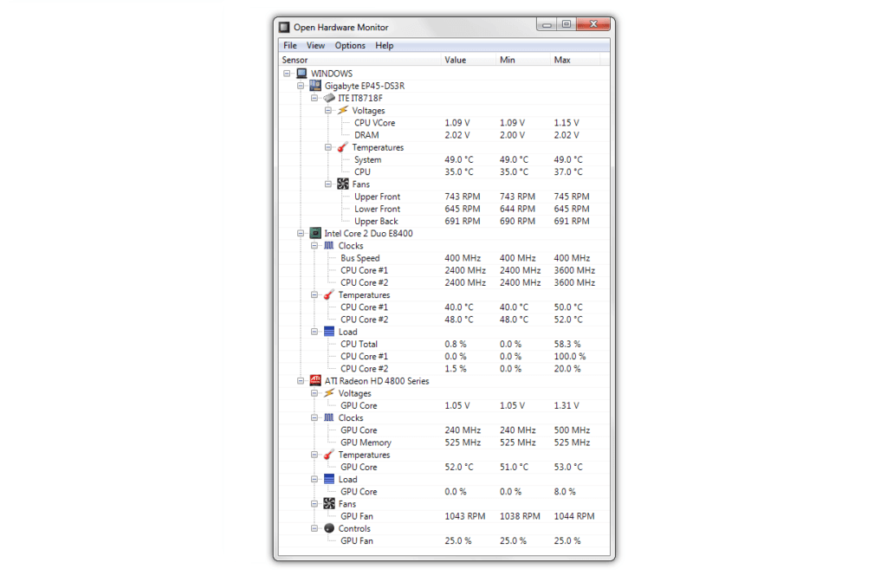The image size is (887, 588).
Task: Click the Voltages lightning icon under ITE IT8718F
Action: [343, 110]
